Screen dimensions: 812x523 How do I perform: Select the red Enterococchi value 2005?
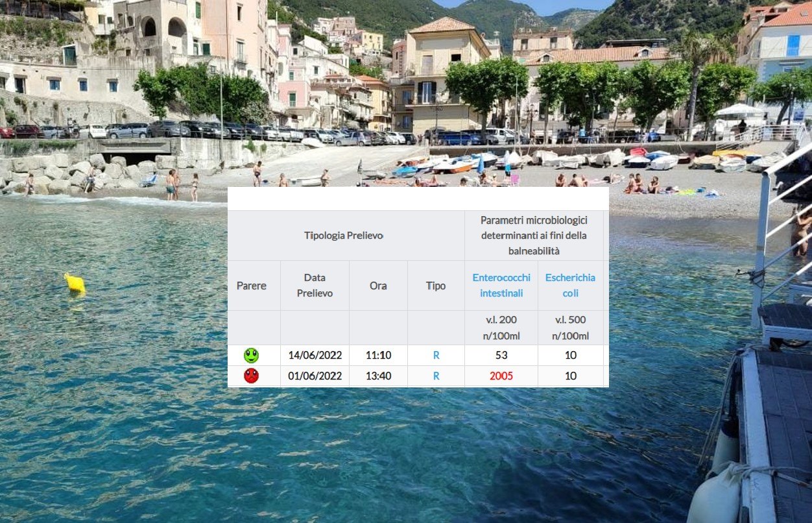pos(501,376)
